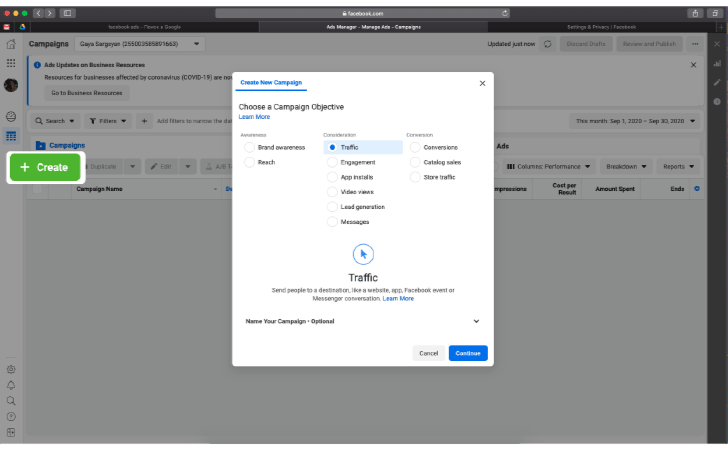Select the Reach objective
The width and height of the screenshot is (728, 450).
coord(249,163)
